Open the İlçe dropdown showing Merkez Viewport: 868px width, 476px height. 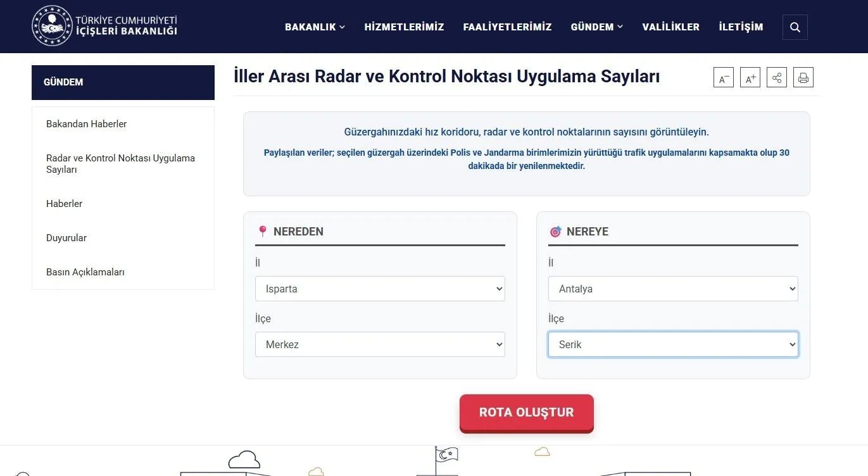(380, 344)
